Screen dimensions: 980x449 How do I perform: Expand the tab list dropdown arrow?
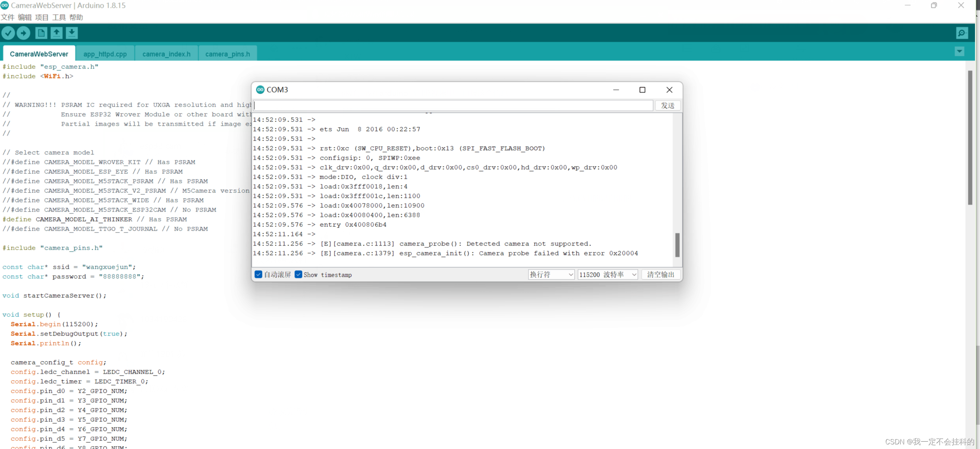click(959, 52)
